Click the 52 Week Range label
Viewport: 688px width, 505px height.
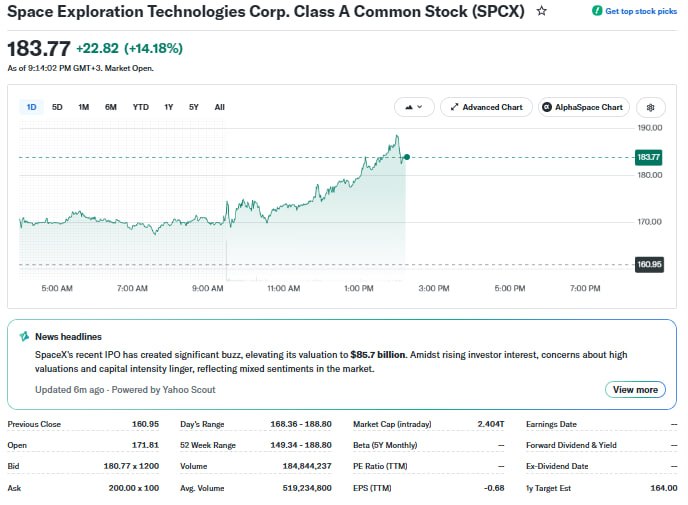208,445
